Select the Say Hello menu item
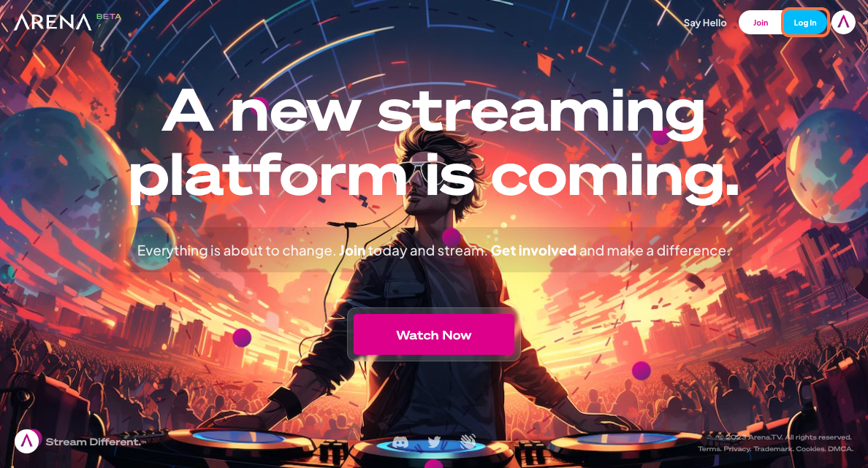Image resolution: width=868 pixels, height=468 pixels. click(x=704, y=23)
